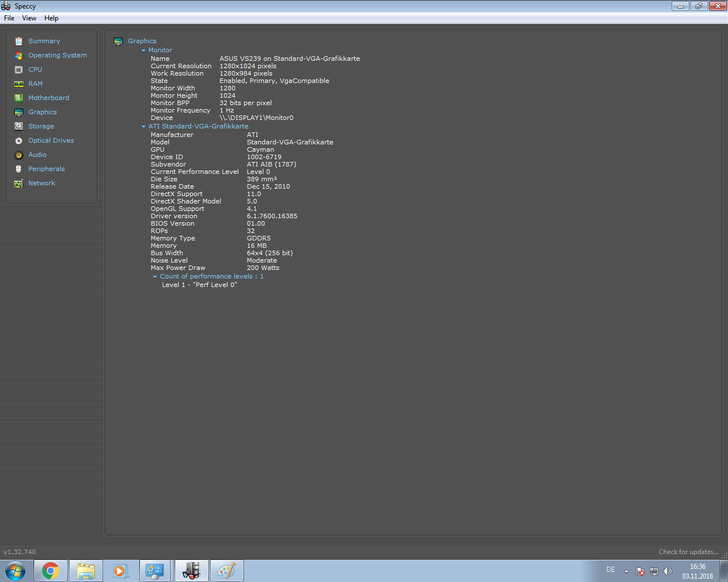Click the Storage drive icon

tap(19, 126)
